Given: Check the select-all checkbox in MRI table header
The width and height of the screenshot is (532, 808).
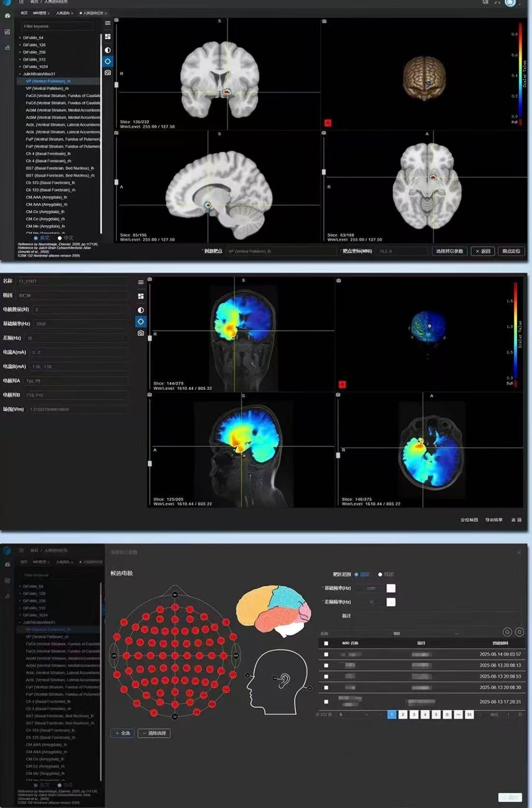Looking at the screenshot, I should coord(326,643).
